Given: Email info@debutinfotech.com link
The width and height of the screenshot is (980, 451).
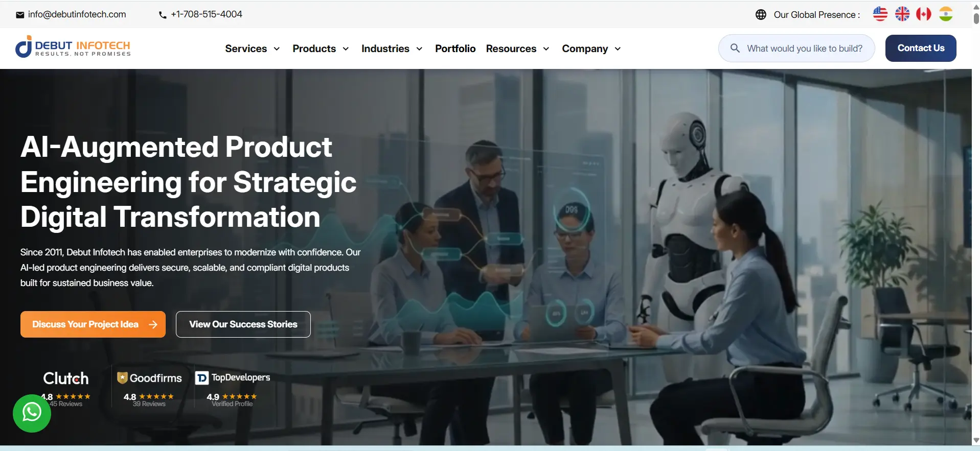Looking at the screenshot, I should pos(77,14).
